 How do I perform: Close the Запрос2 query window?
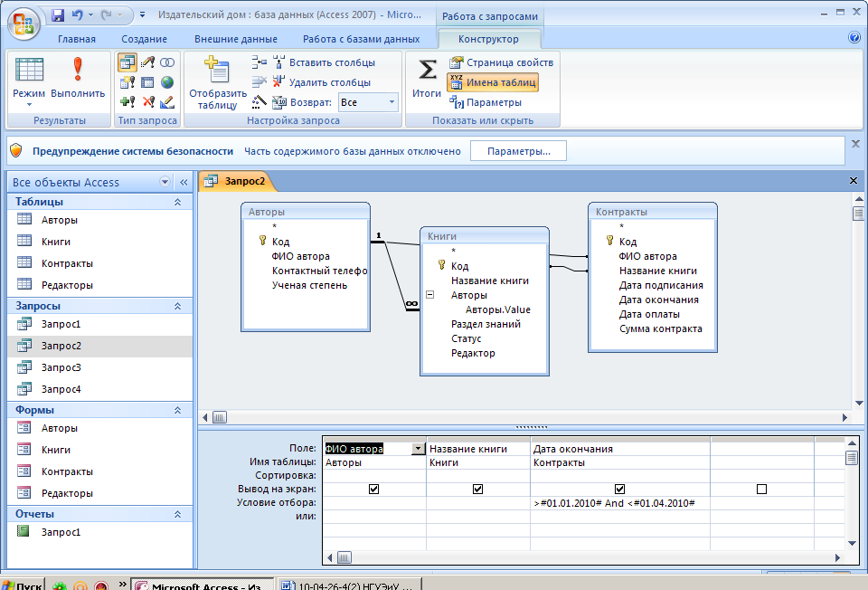[853, 181]
